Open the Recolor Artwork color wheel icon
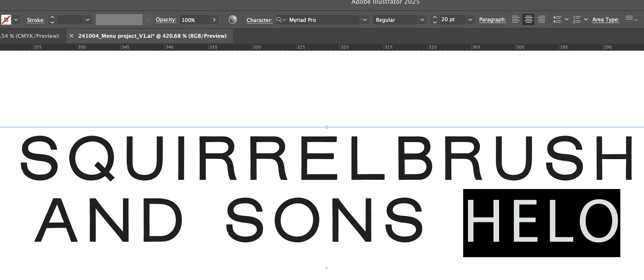Screen dimensions: 644x280 [233, 20]
